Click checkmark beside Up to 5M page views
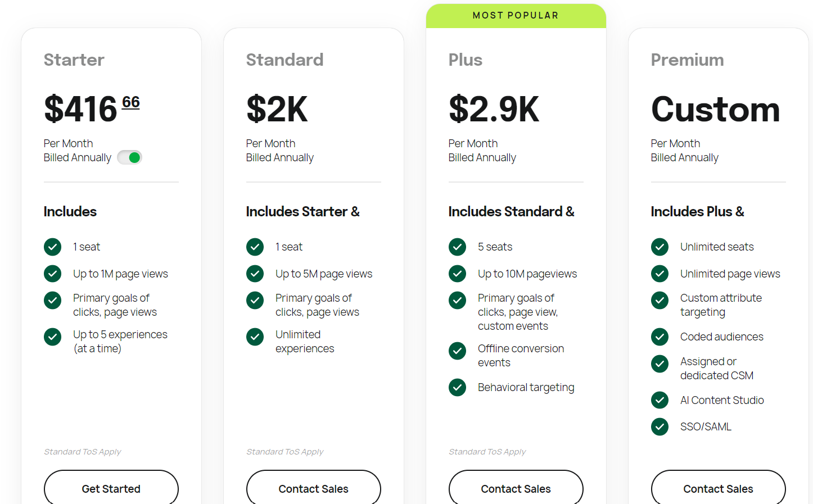 coord(255,274)
